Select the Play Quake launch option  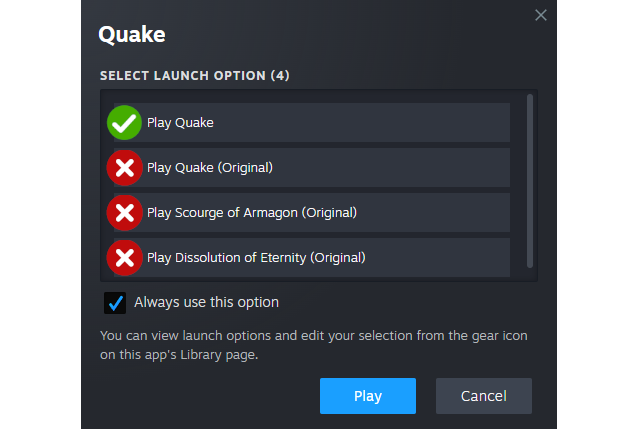tap(181, 123)
